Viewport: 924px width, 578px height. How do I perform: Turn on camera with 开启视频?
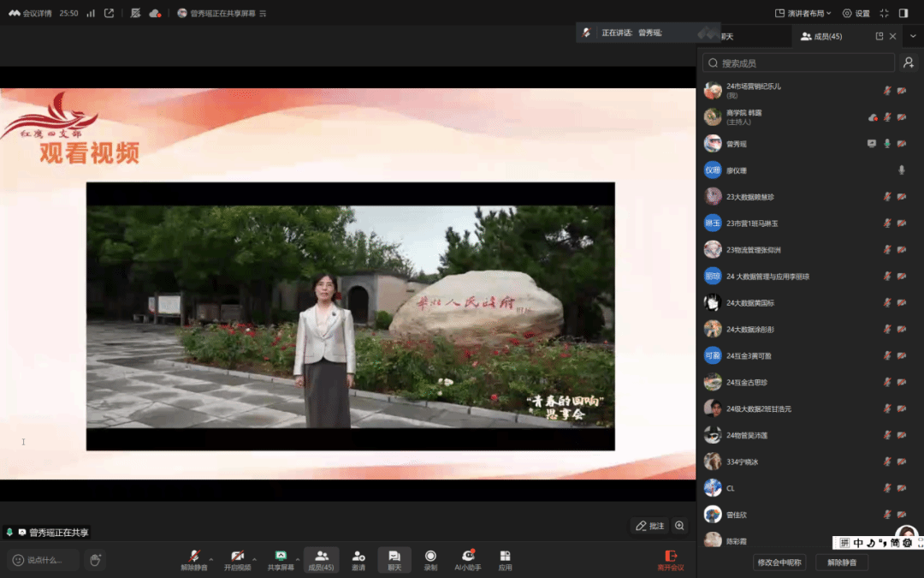point(237,557)
